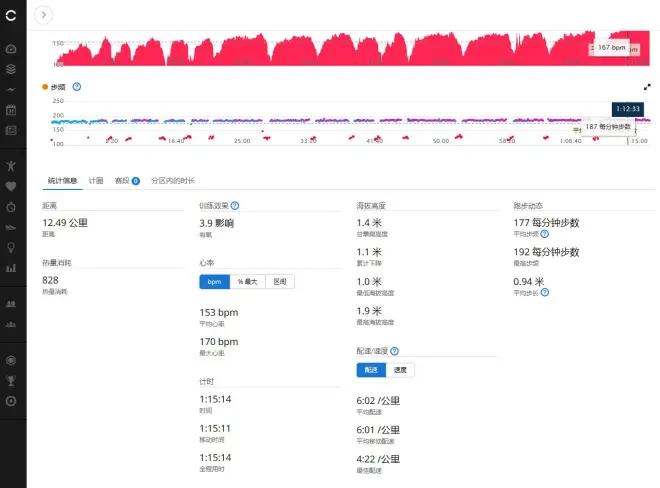Switch heart rate display to 区间
Image resolution: width=660 pixels, height=488 pixels.
pos(280,282)
